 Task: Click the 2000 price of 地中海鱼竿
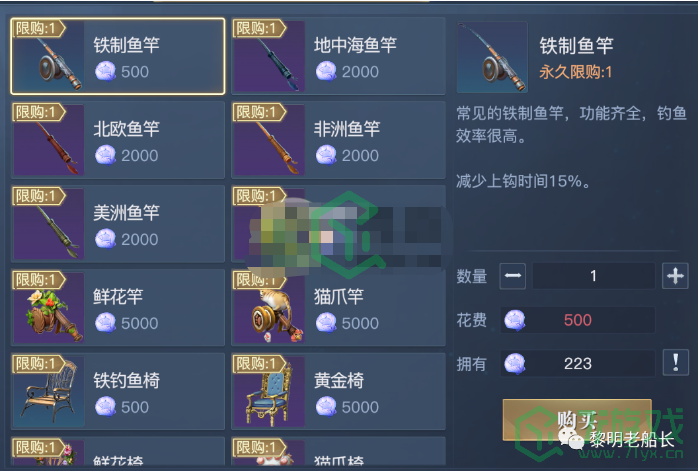pyautogui.click(x=360, y=72)
